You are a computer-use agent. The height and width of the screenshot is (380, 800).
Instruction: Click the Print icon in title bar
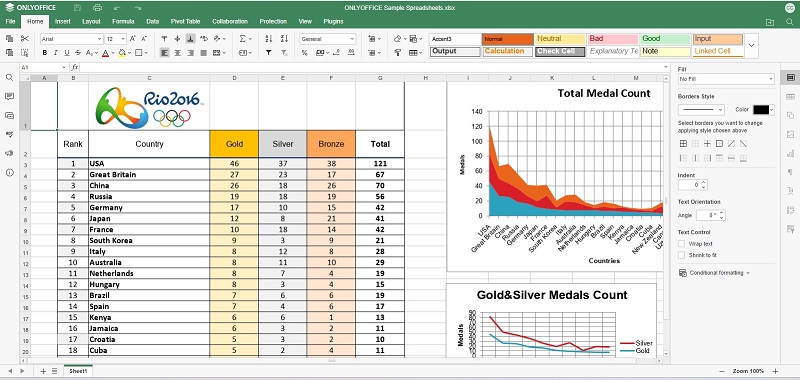point(97,8)
